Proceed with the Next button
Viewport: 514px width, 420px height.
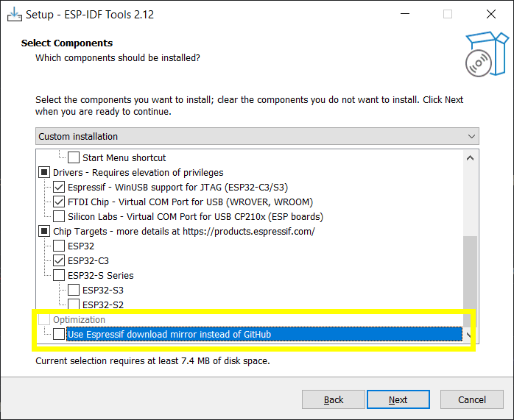coord(398,399)
